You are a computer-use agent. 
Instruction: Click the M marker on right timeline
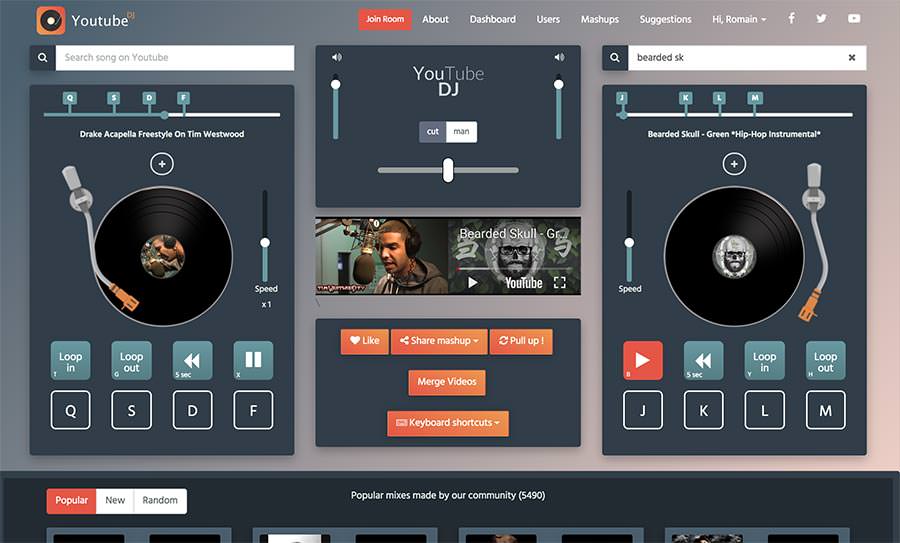(x=755, y=98)
